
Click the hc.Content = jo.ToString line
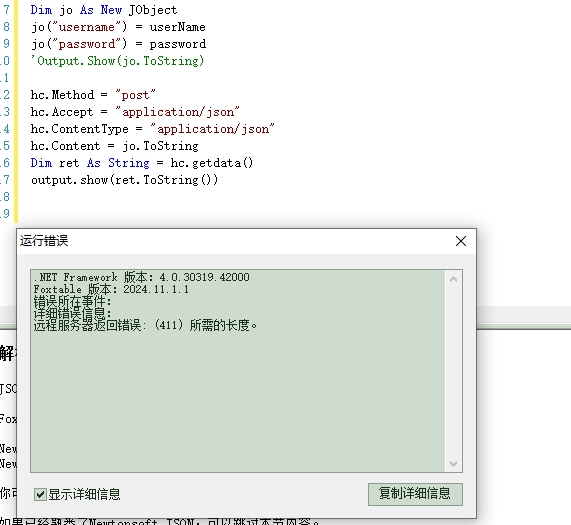click(x=114, y=146)
